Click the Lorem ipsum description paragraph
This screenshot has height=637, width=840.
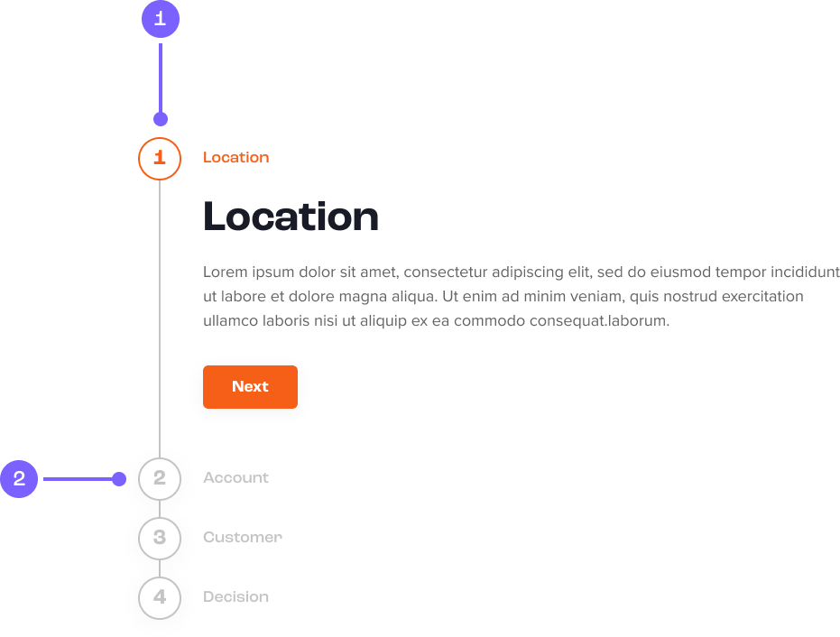[x=521, y=296]
